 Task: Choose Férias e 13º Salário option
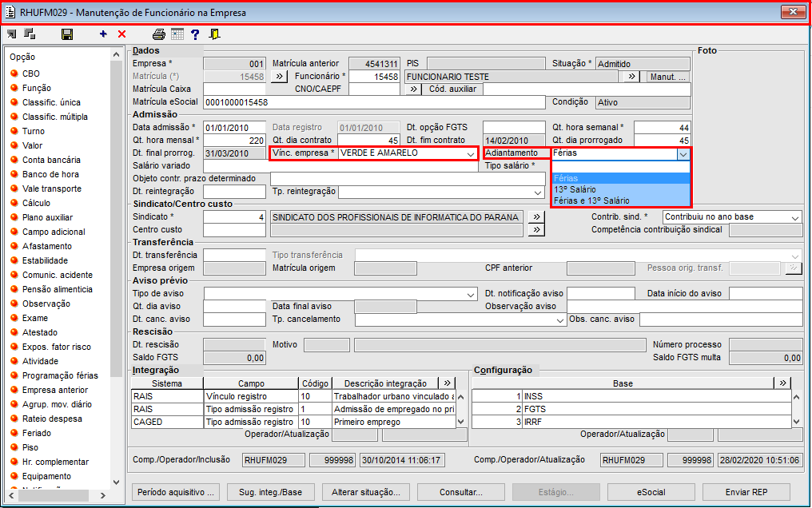click(621, 200)
